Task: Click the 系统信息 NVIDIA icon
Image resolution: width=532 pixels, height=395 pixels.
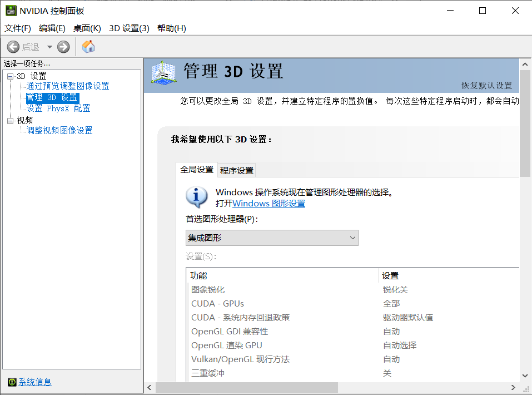Action: [x=12, y=382]
